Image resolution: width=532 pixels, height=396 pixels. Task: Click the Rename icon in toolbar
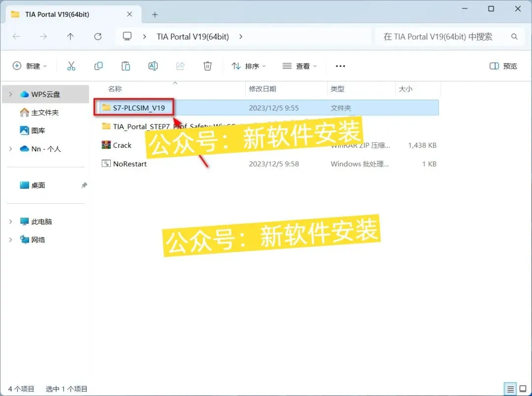pyautogui.click(x=153, y=66)
